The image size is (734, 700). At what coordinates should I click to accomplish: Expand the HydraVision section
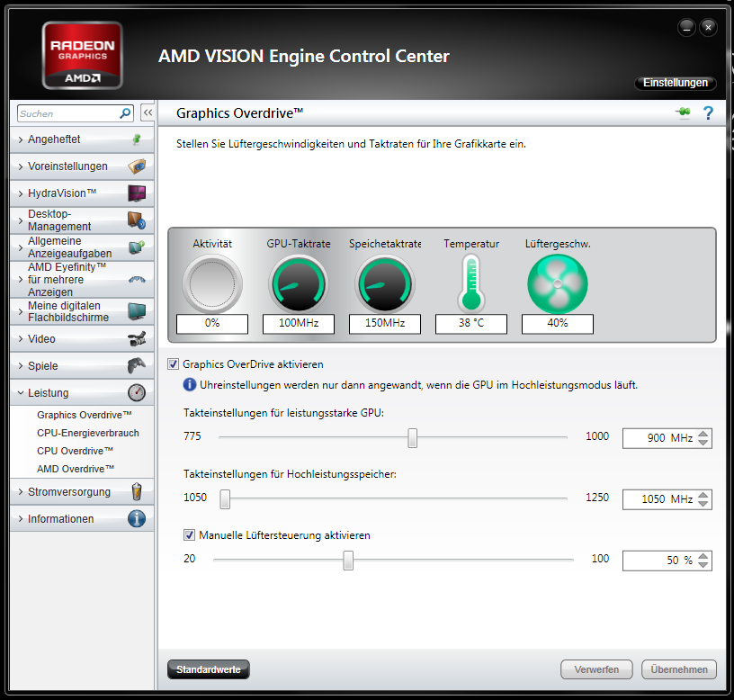(x=82, y=193)
